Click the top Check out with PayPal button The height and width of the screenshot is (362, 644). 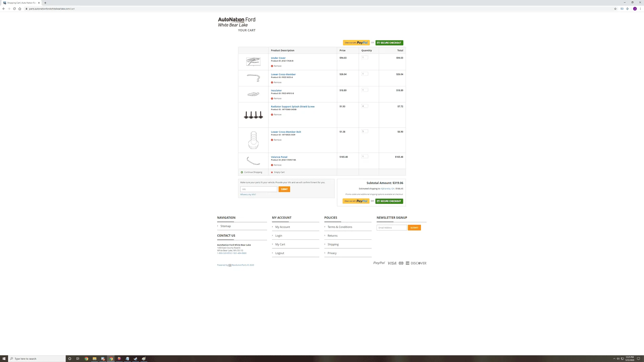(x=356, y=43)
